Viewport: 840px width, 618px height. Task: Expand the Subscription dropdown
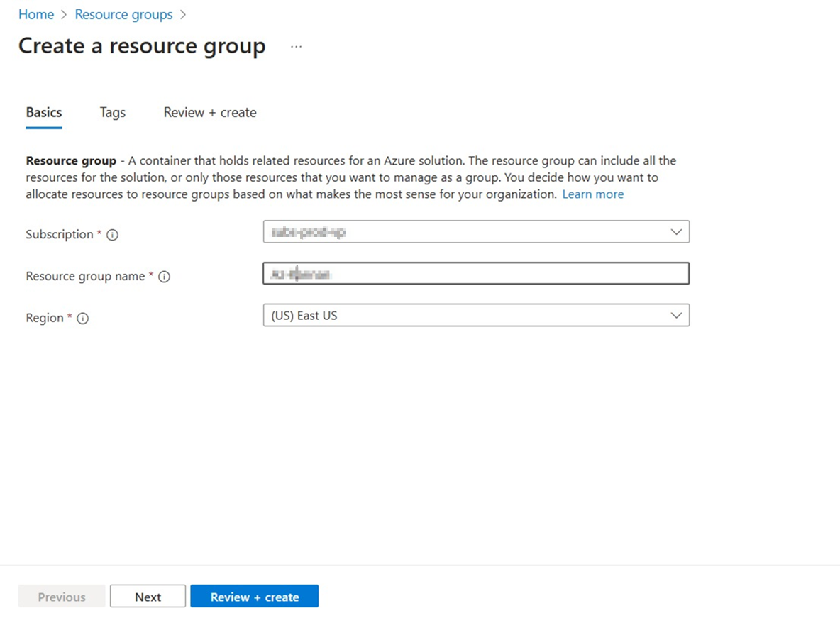click(476, 231)
